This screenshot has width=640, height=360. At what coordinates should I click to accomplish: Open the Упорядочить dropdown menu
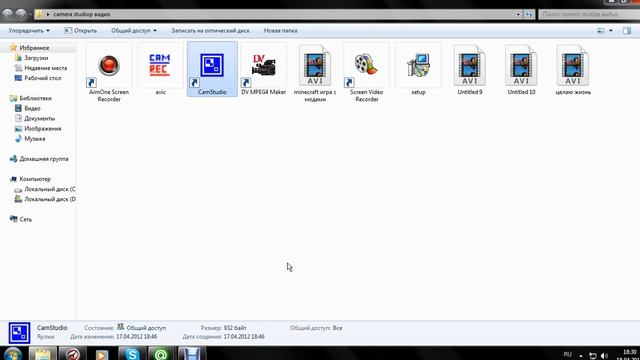point(29,31)
